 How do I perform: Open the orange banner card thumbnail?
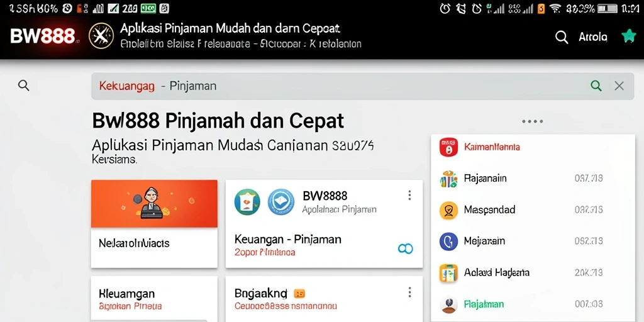click(154, 204)
